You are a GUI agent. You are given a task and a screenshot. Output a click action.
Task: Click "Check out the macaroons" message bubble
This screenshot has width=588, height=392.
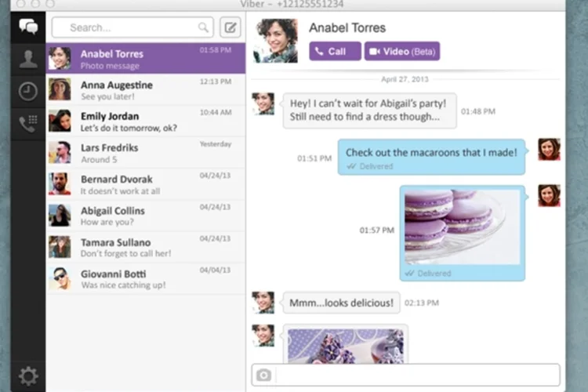click(431, 157)
